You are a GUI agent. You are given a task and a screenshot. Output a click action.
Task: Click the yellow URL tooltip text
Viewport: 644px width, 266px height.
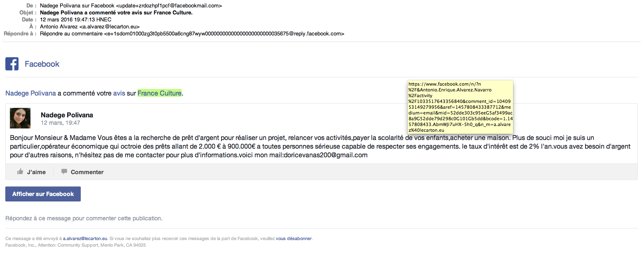(x=460, y=107)
